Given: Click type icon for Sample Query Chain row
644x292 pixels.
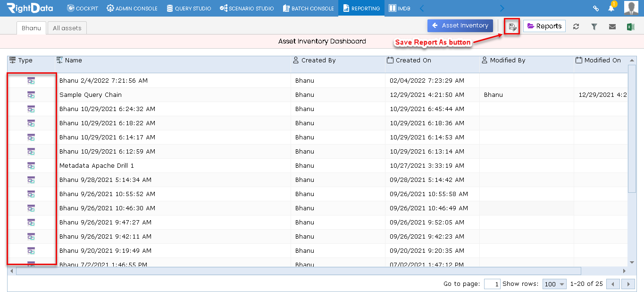Looking at the screenshot, I should click(31, 95).
